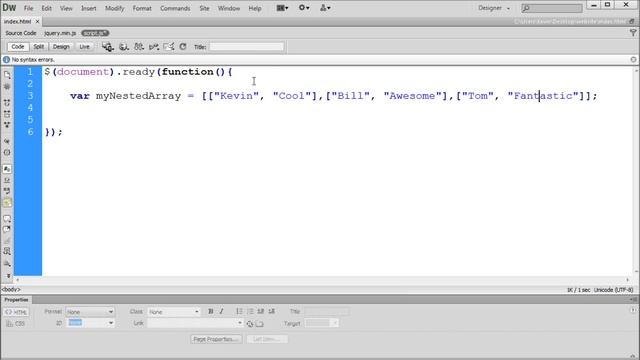Click the Indent Code icon
This screenshot has width=640, height=360.
coord(7,263)
